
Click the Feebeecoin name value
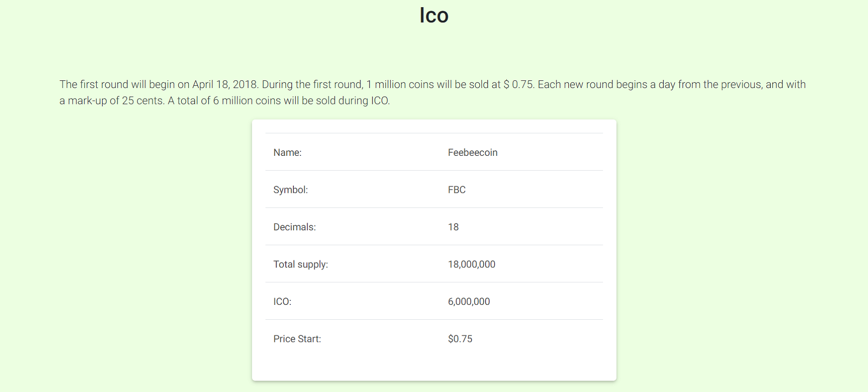pos(472,153)
